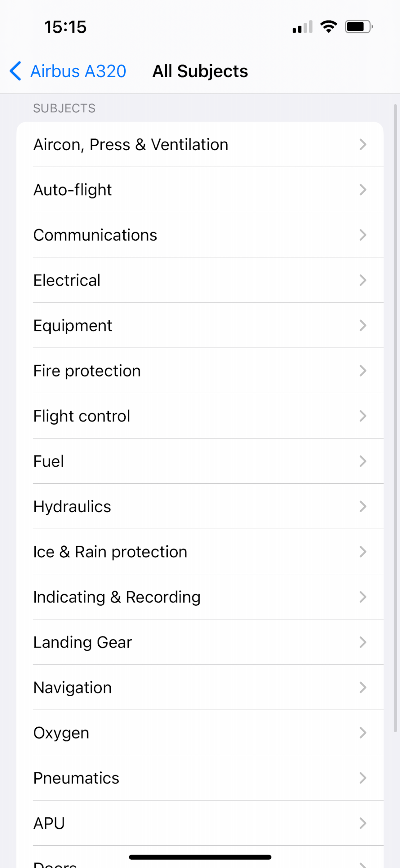
Task: Tap the back arrow icon beside Airbus A320
Action: click(16, 71)
